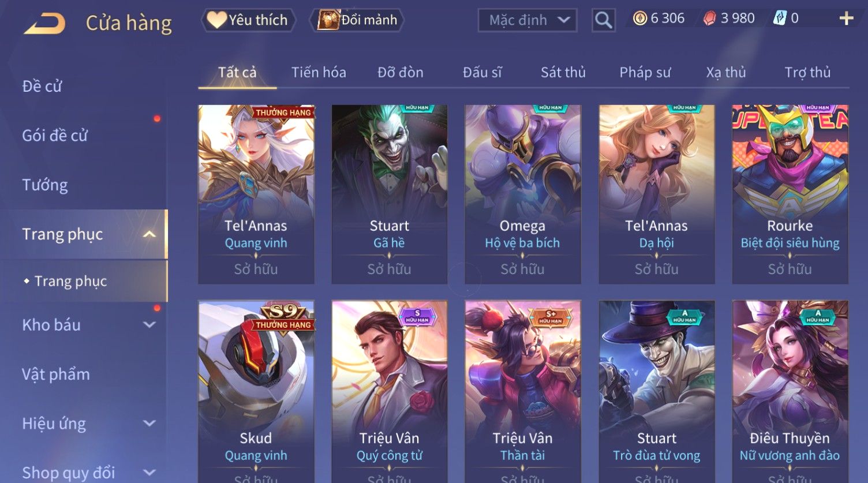
Task: Tap the red gem currency icon
Action: pos(710,18)
